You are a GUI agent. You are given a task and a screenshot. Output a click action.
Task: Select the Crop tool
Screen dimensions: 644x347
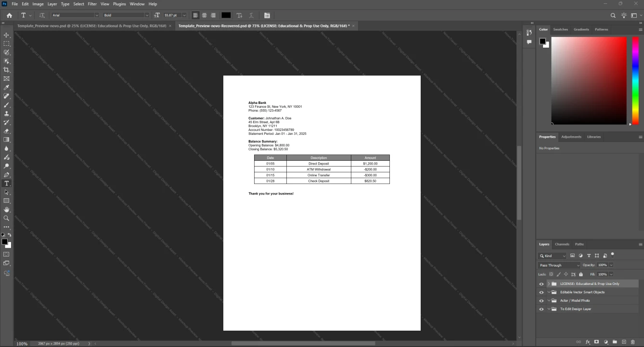pyautogui.click(x=6, y=70)
